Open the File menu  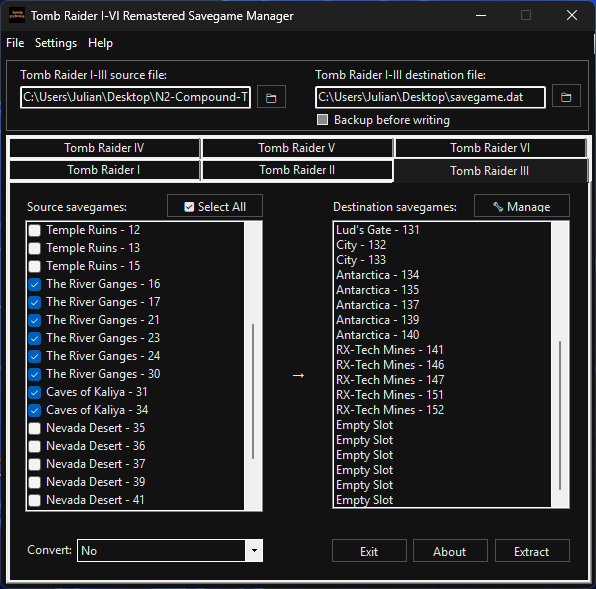tap(15, 43)
